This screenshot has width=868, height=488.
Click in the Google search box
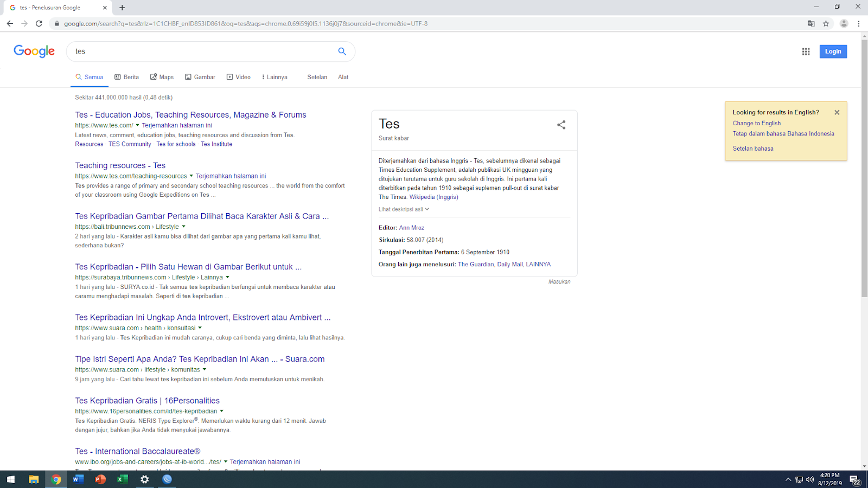click(x=204, y=52)
